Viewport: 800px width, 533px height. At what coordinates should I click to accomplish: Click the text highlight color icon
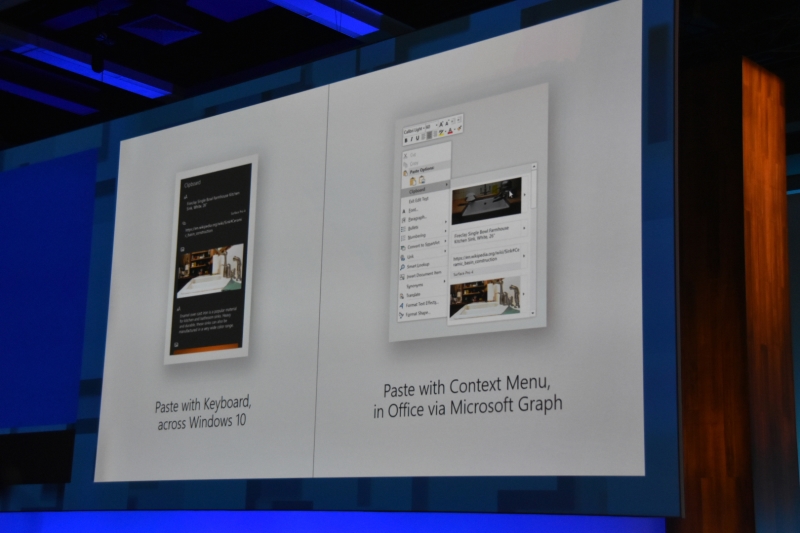coord(441,133)
